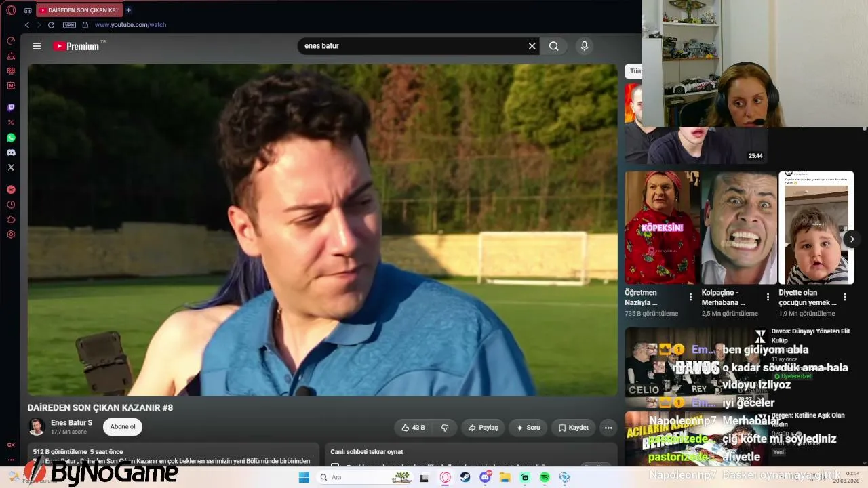Image resolution: width=868 pixels, height=488 pixels.
Task: Open the 'Kolpaçino - Merhabana' short thumbnail
Action: [738, 228]
